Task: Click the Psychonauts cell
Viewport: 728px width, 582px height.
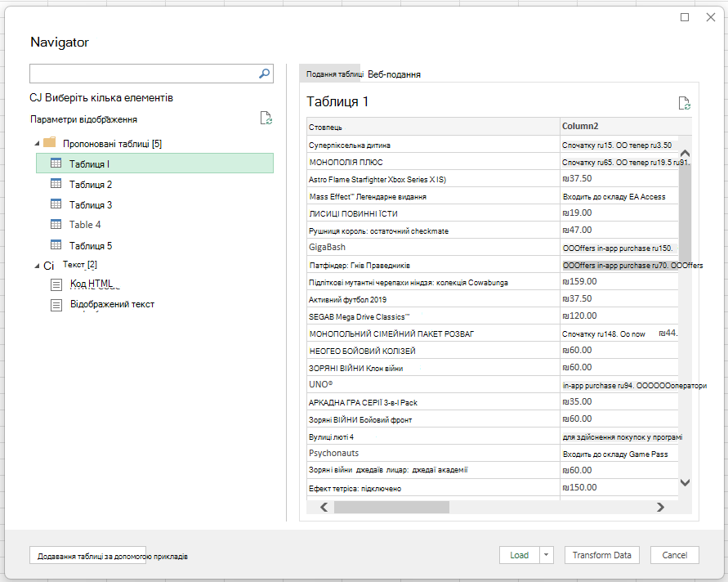Action: pos(433,453)
